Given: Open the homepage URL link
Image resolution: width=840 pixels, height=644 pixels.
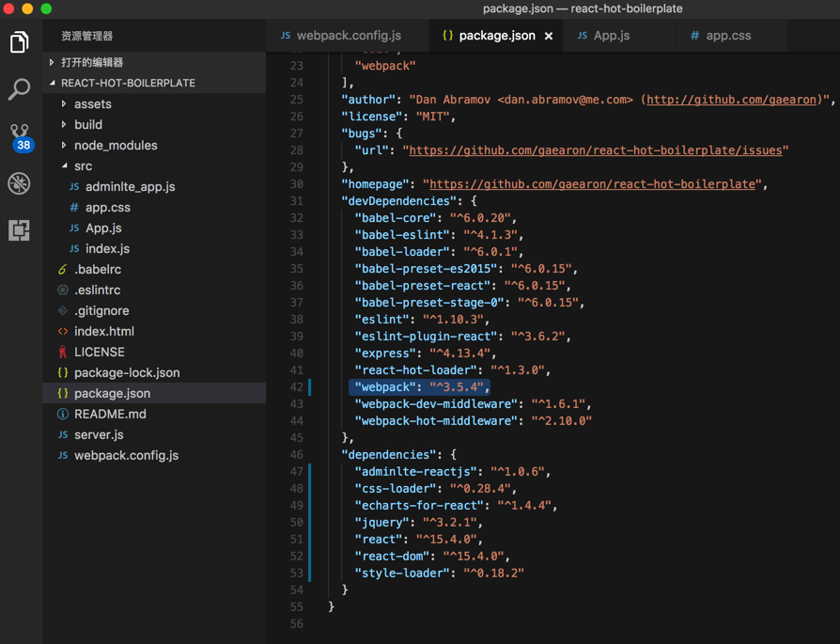Looking at the screenshot, I should pos(595,184).
